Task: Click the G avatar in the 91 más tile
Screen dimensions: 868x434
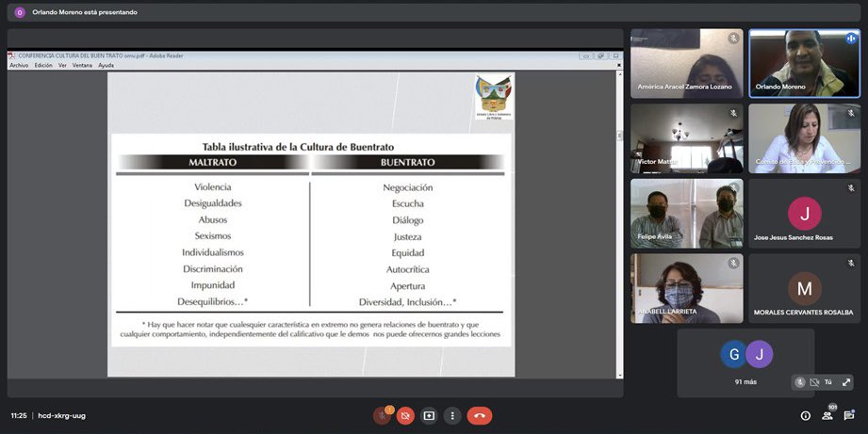Action: pyautogui.click(x=733, y=354)
